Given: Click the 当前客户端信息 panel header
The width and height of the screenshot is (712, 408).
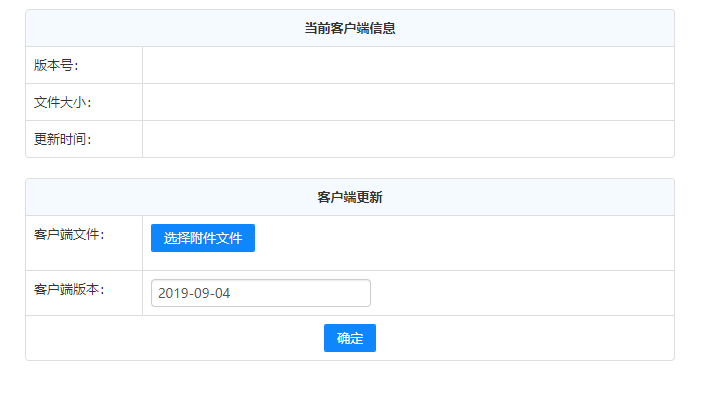Looking at the screenshot, I should point(349,28).
